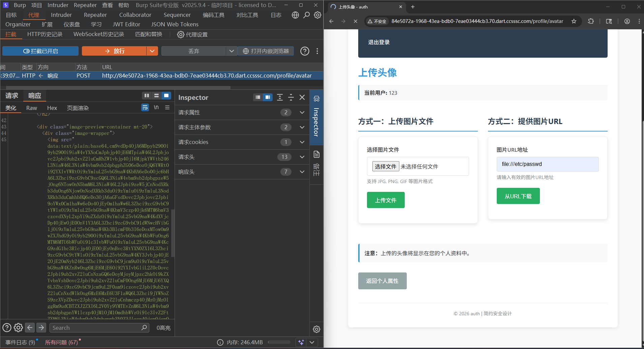
Task: Open the Burp AI sparkle icon in status bar
Action: (x=301, y=342)
